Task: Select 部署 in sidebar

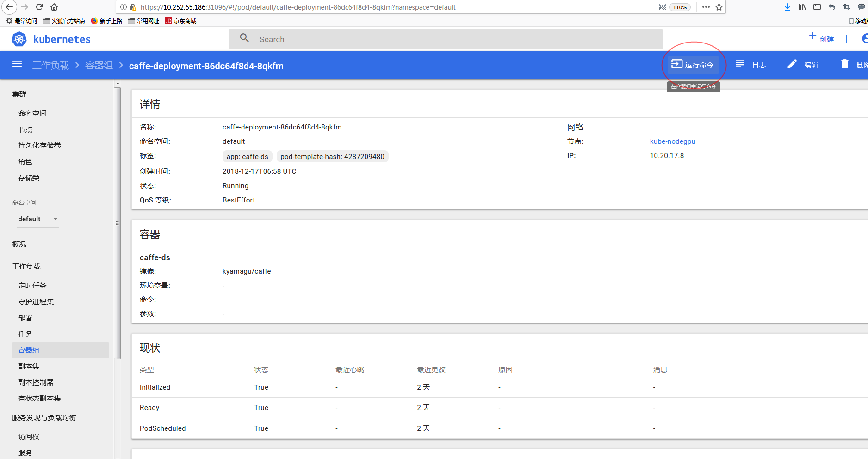Action: (25, 318)
